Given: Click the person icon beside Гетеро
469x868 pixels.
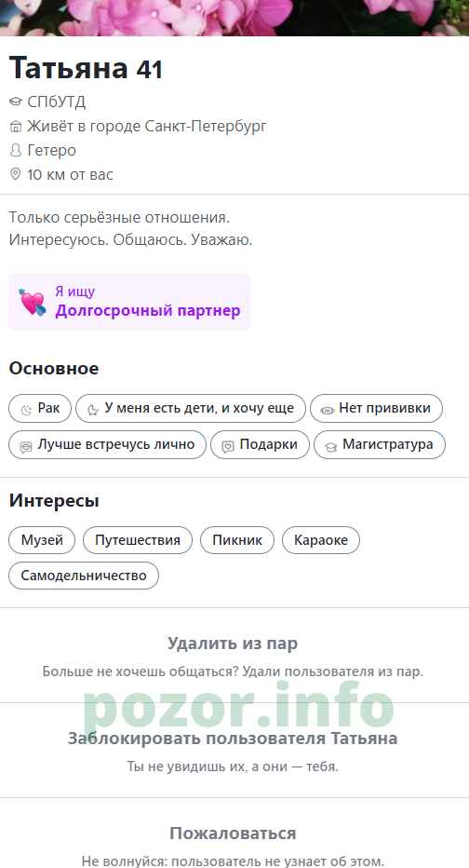Looking at the screenshot, I should click(16, 151).
